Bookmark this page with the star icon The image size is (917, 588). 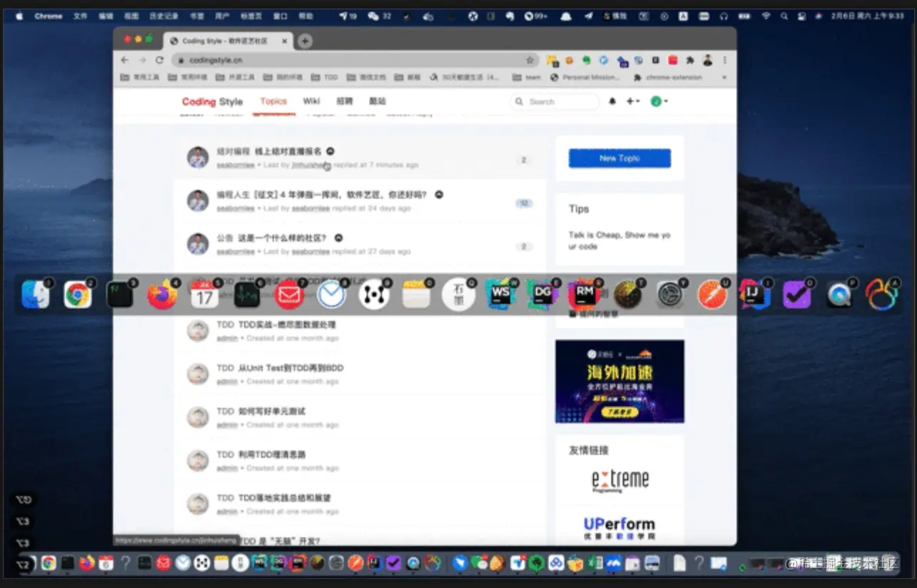(530, 61)
